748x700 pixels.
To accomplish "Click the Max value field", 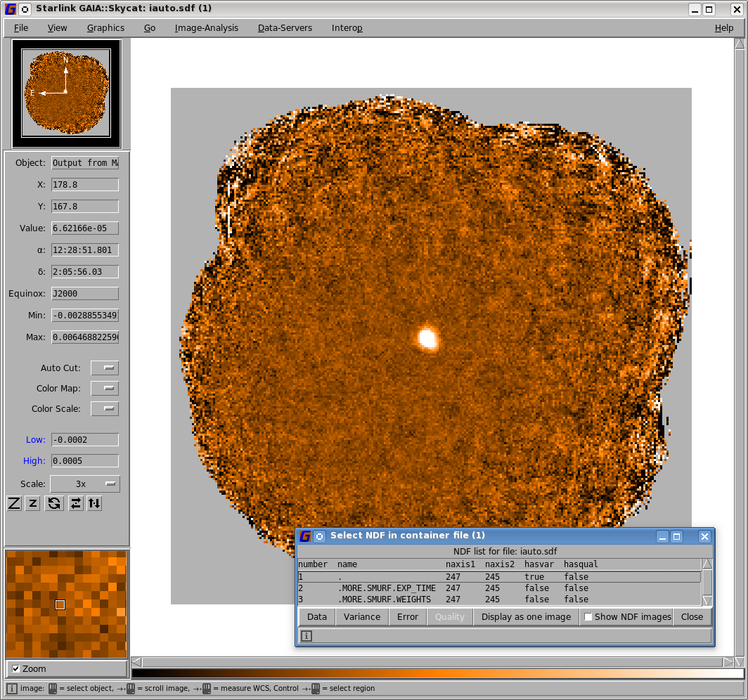I will (x=85, y=337).
